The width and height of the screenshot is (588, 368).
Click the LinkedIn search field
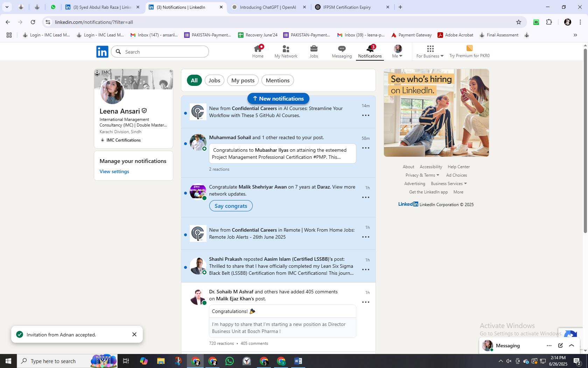pyautogui.click(x=160, y=52)
